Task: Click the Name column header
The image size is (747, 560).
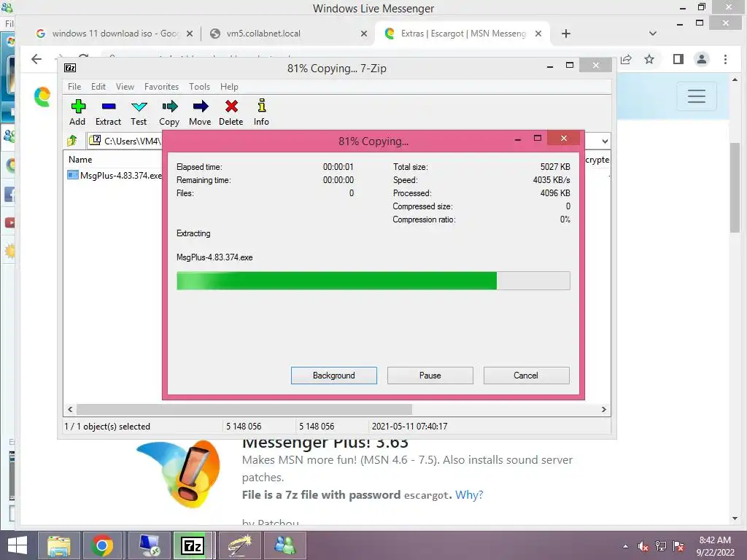Action: [80, 160]
